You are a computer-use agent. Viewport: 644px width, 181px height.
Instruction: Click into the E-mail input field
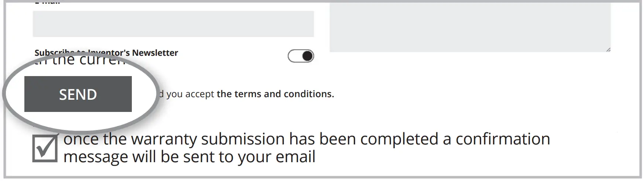[173, 24]
